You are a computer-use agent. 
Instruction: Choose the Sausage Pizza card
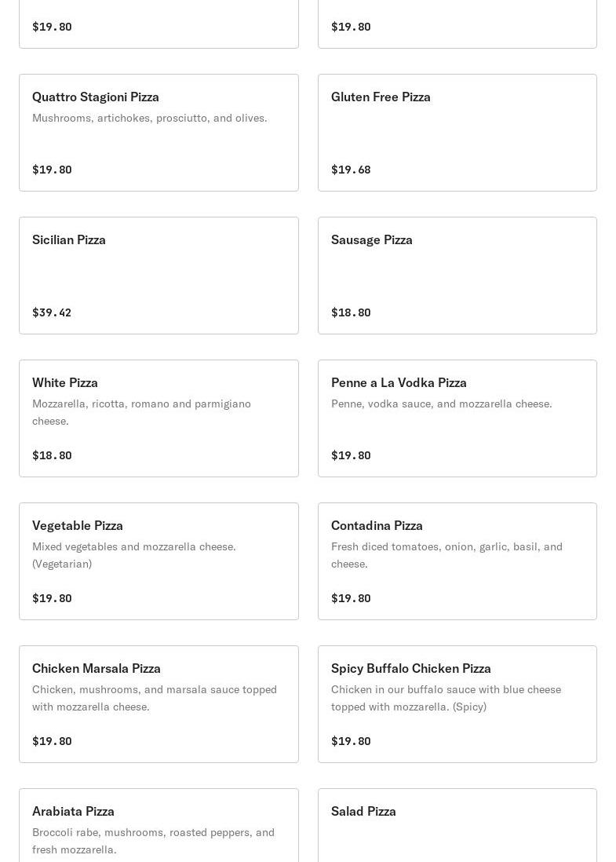click(457, 276)
